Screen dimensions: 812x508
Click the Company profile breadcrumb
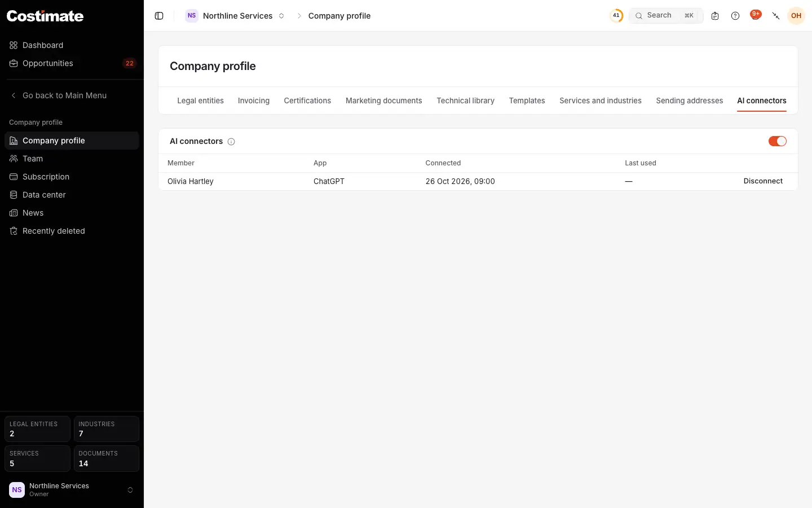point(339,16)
